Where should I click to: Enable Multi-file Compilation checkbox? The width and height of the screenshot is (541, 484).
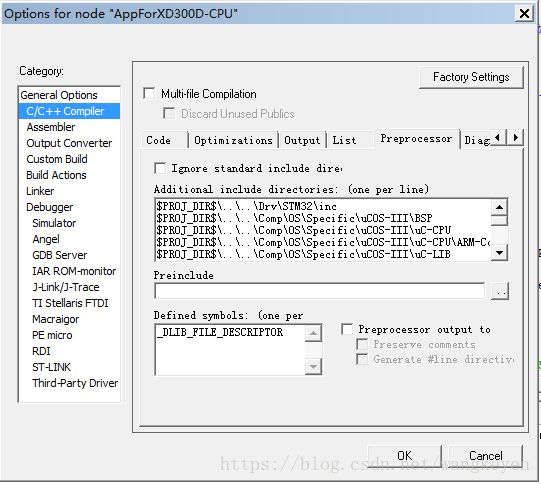point(149,93)
